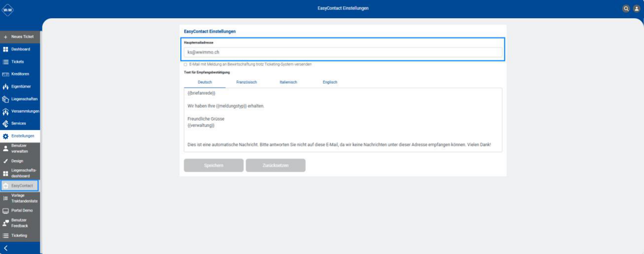Enable the E-Mail mit Meldung an Bewirtschaftung checkbox
Screen dimensions: 644x254
tap(186, 64)
